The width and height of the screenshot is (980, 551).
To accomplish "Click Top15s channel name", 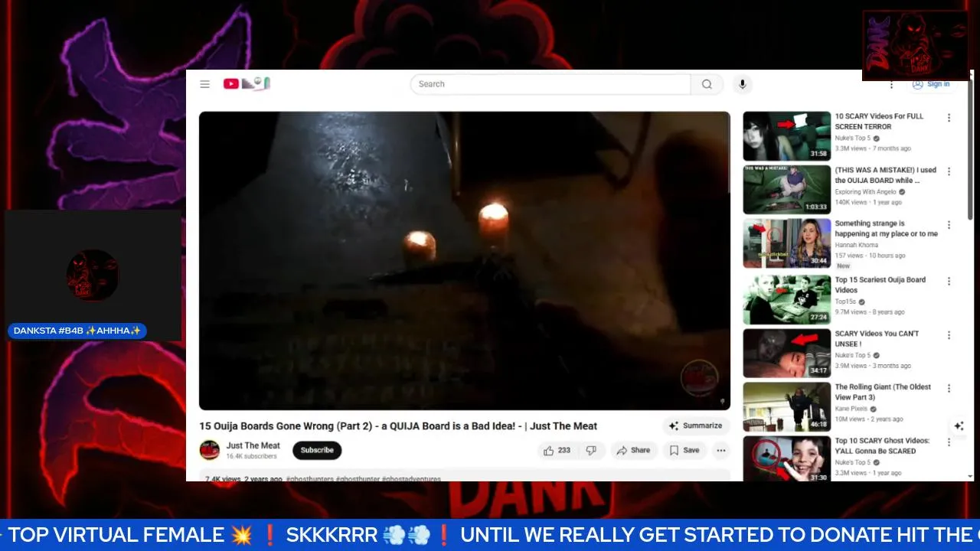I will click(845, 302).
